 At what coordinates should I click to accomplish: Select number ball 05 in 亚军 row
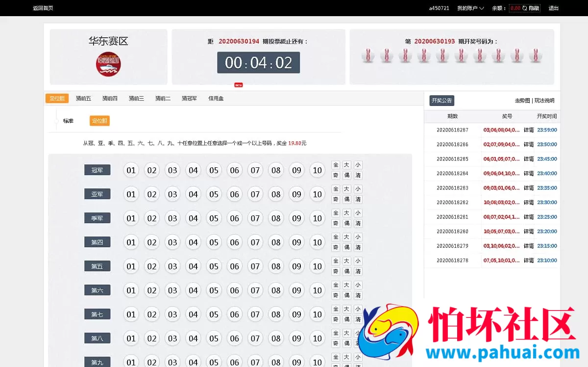[x=214, y=194]
